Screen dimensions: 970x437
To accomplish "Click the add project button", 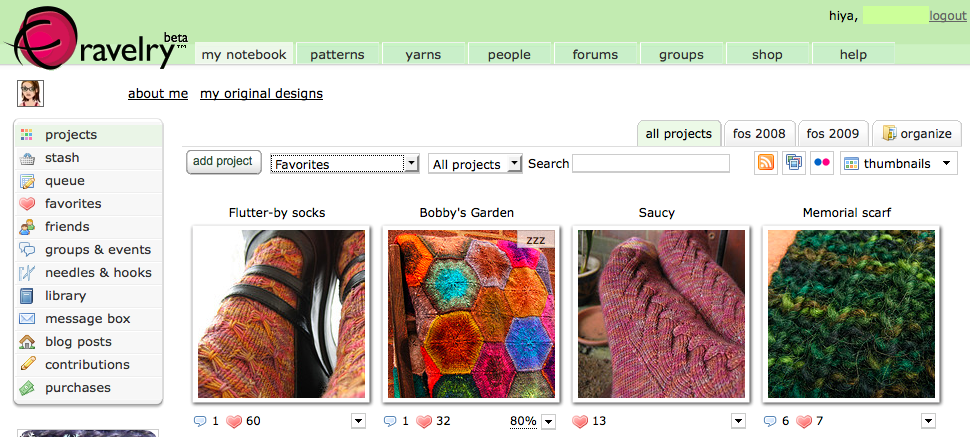I will (223, 162).
